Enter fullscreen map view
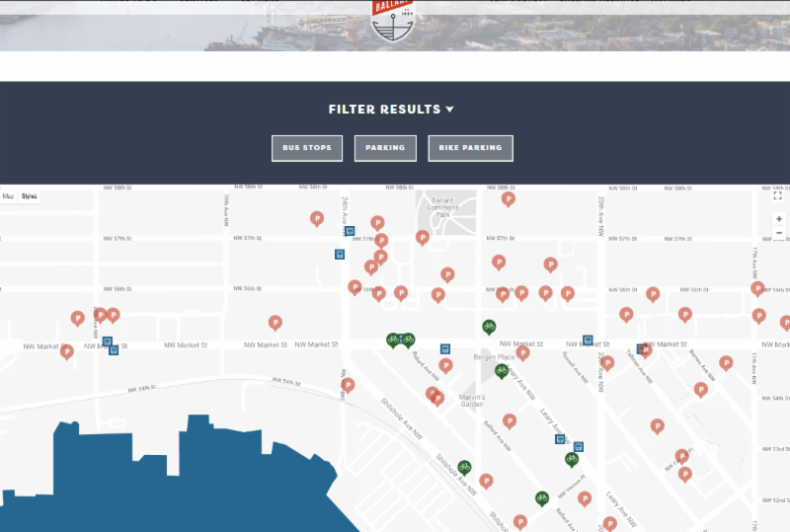Viewport: 790px width, 532px height. tap(778, 195)
